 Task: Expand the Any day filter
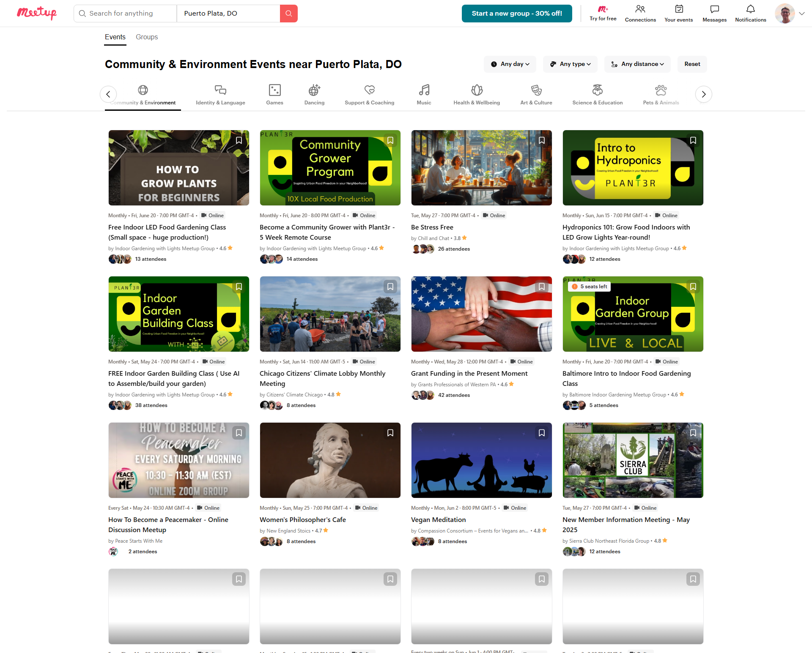point(510,64)
